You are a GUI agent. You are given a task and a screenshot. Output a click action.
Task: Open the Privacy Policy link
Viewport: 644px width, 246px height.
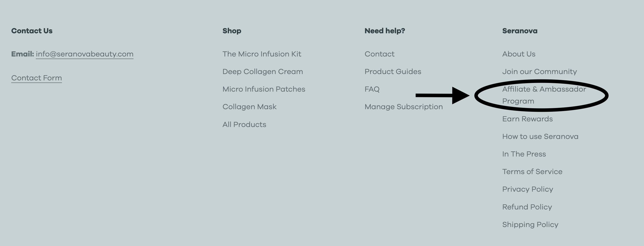point(528,189)
